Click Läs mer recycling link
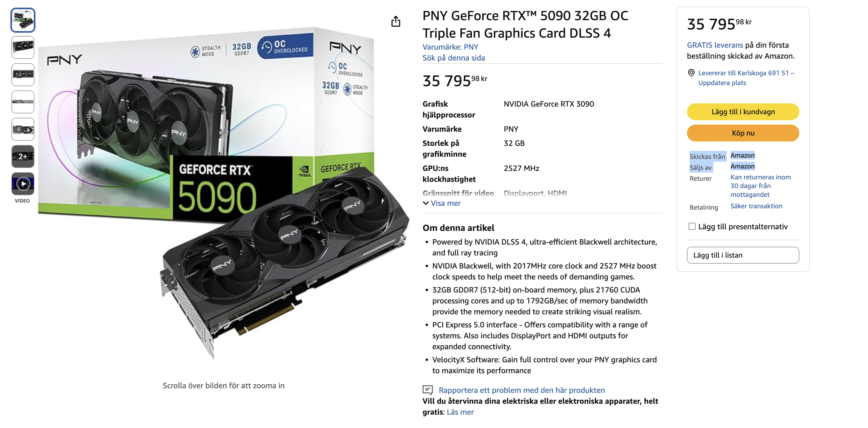This screenshot has height=428, width=868. click(x=460, y=412)
